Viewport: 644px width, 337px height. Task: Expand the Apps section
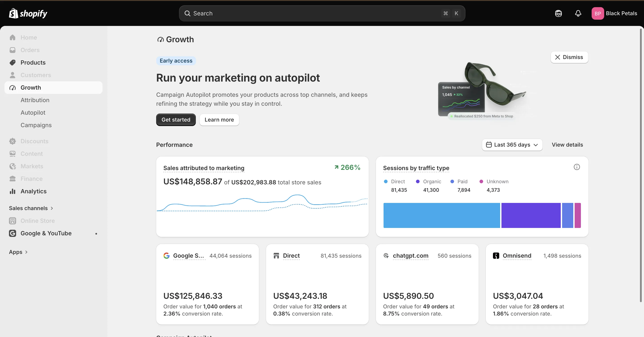click(18, 252)
